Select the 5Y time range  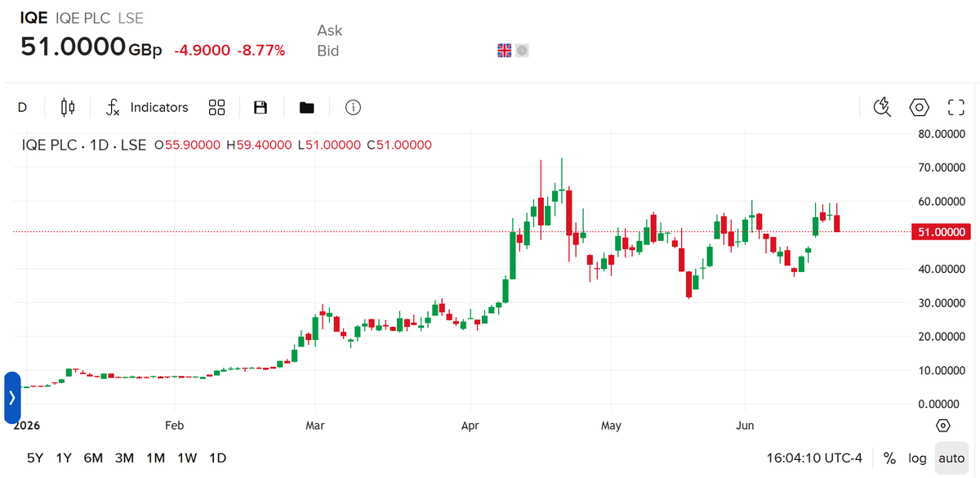[x=35, y=458]
